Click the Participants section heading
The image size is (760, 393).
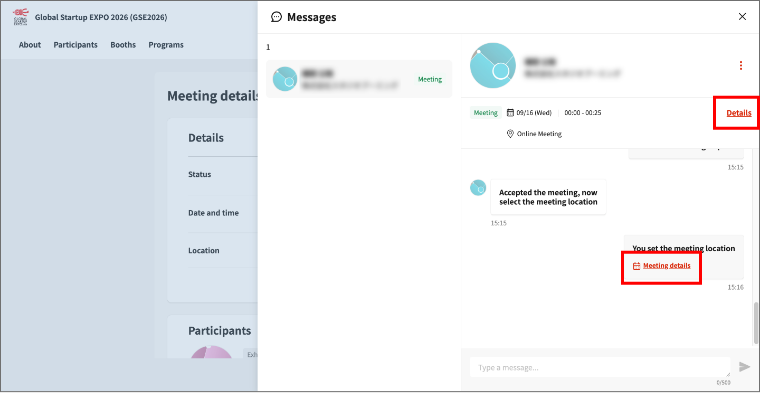(x=220, y=330)
